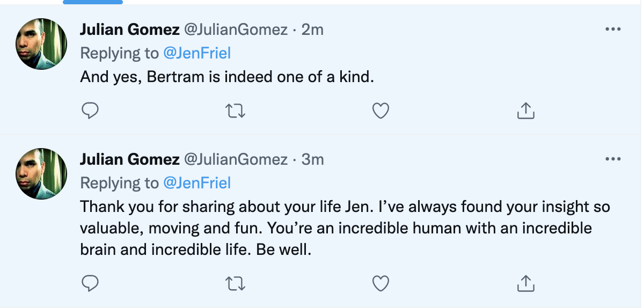Click the 3m timestamp
This screenshot has height=308, width=644.
click(x=313, y=159)
